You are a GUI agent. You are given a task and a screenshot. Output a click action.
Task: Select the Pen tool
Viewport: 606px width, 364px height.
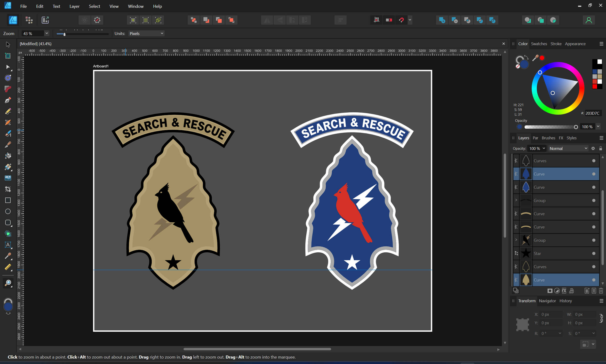click(x=8, y=100)
